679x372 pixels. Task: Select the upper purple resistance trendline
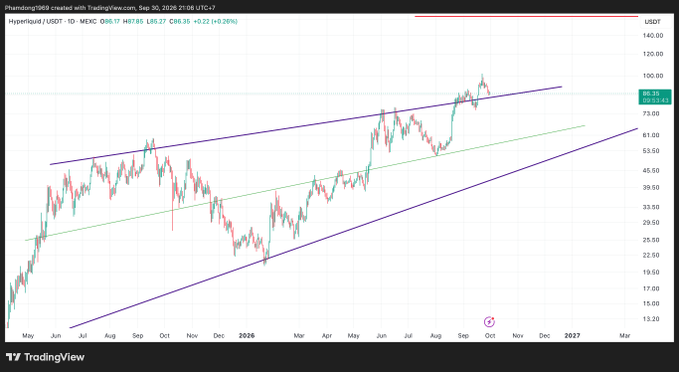[x=306, y=126]
